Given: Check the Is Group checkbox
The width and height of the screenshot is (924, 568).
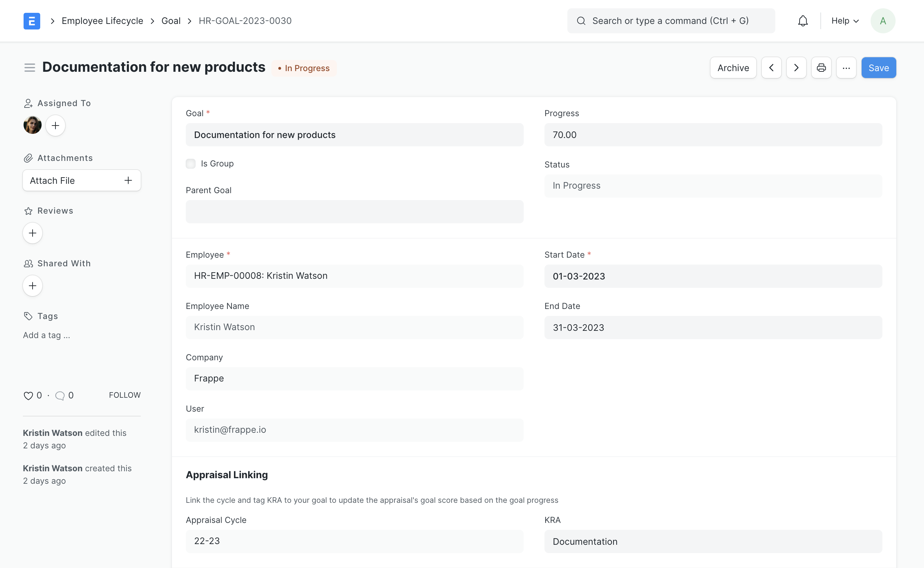Looking at the screenshot, I should (191, 164).
